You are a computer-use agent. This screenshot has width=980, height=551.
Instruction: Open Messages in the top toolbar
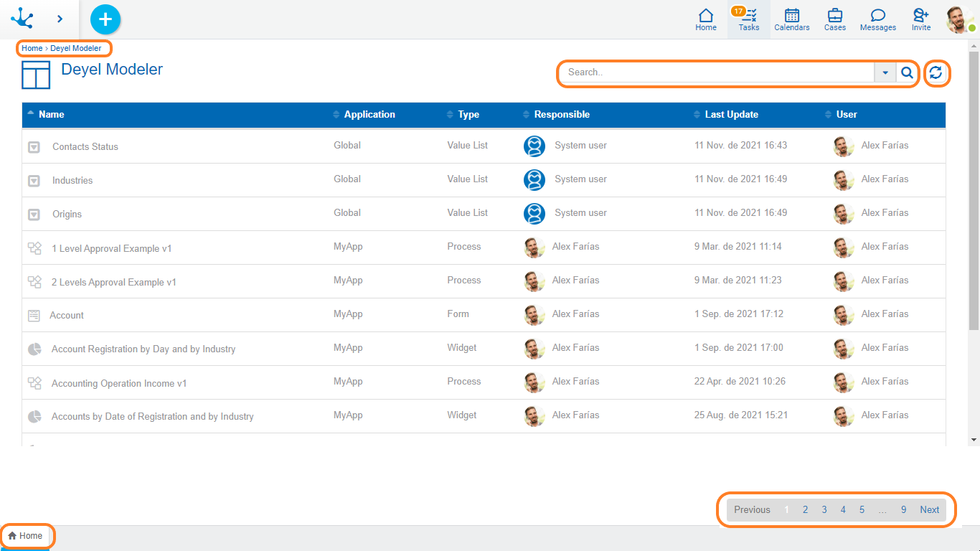(878, 20)
